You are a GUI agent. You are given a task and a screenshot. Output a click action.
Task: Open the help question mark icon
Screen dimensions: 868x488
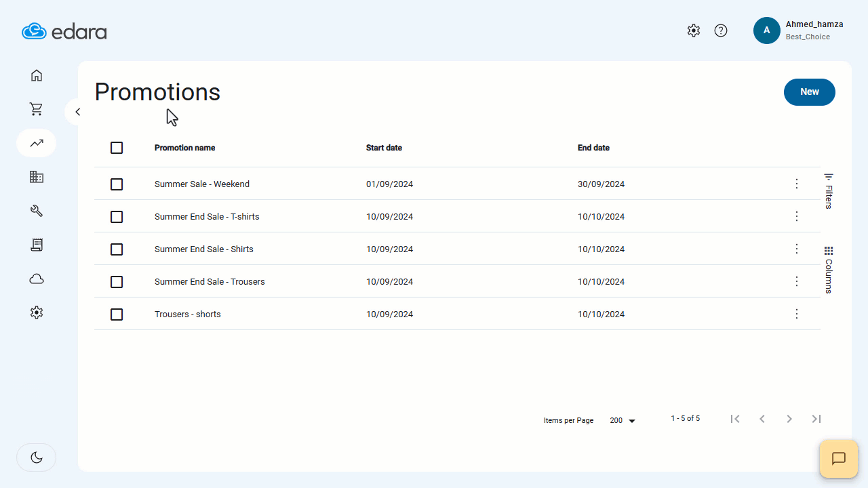tap(721, 30)
